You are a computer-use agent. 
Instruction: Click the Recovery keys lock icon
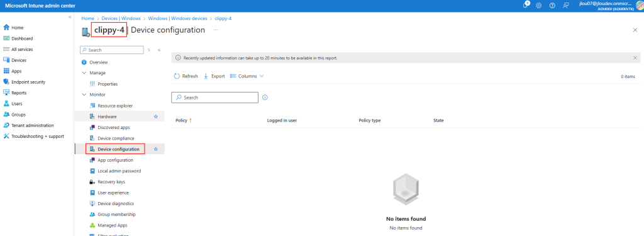[x=92, y=182]
